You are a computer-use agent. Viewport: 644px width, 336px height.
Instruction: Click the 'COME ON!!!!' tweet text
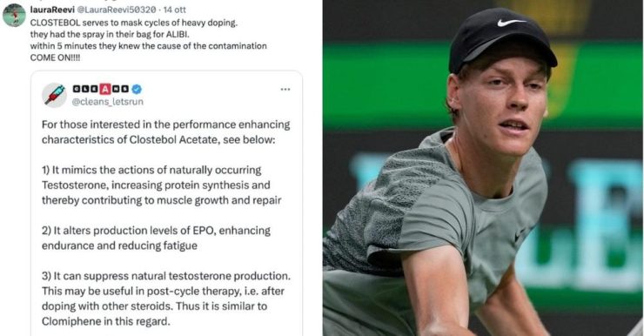click(x=55, y=57)
